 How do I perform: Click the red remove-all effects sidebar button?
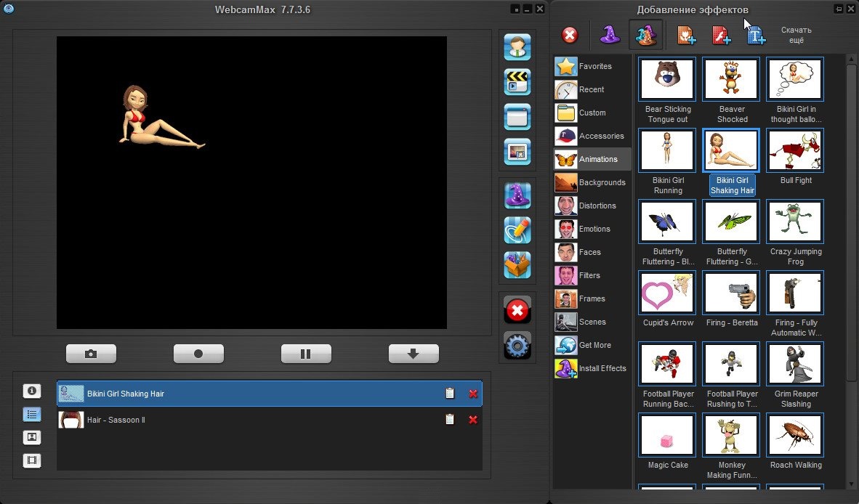click(517, 311)
